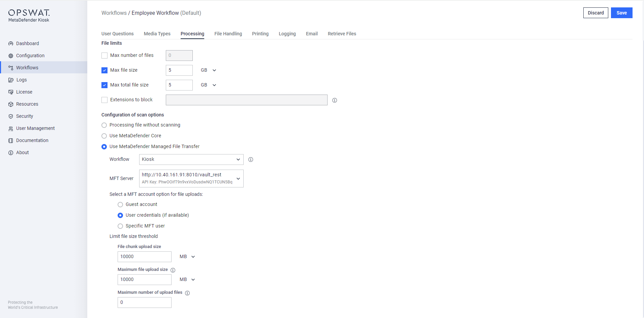
Task: Click the Workflows breadcrumb link
Action: click(114, 13)
